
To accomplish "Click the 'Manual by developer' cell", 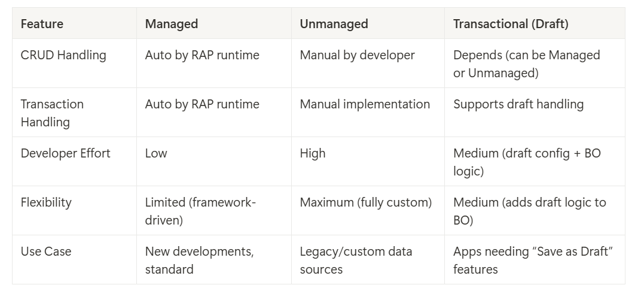I will pyautogui.click(x=368, y=63).
